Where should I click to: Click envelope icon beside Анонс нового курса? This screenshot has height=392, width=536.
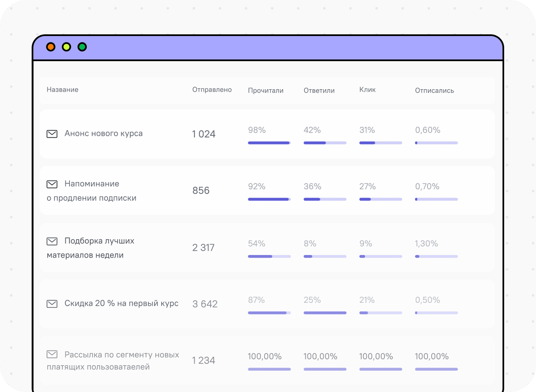pyautogui.click(x=52, y=134)
